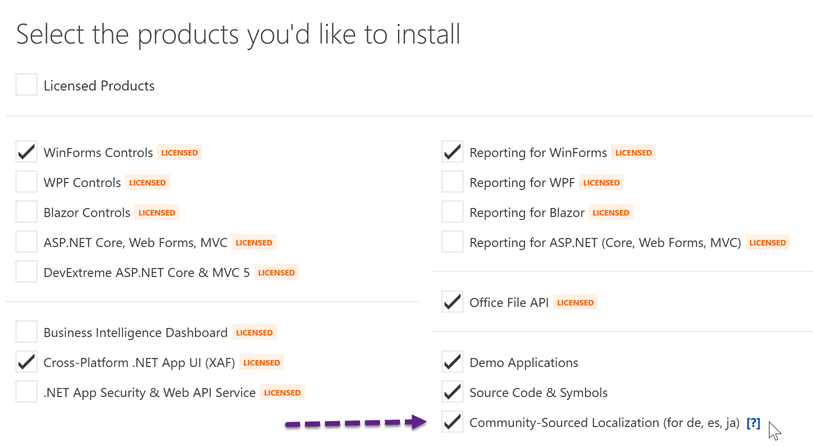The width and height of the screenshot is (813, 447).
Task: Click the 'DevExtreme ASP.NET Core & MVC 5' label
Action: [147, 273]
